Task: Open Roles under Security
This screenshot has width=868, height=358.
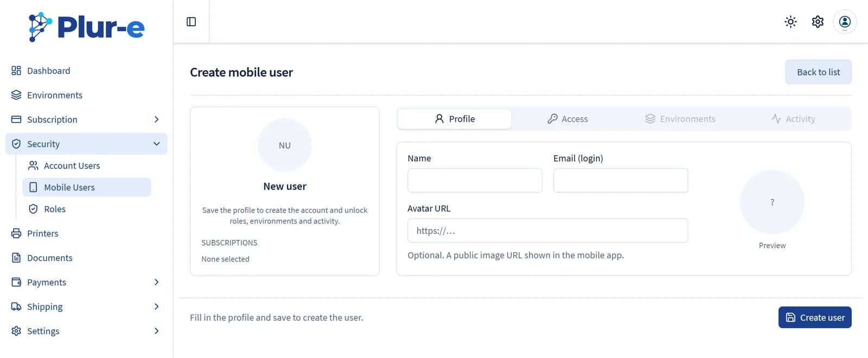Action: pyautogui.click(x=87, y=209)
